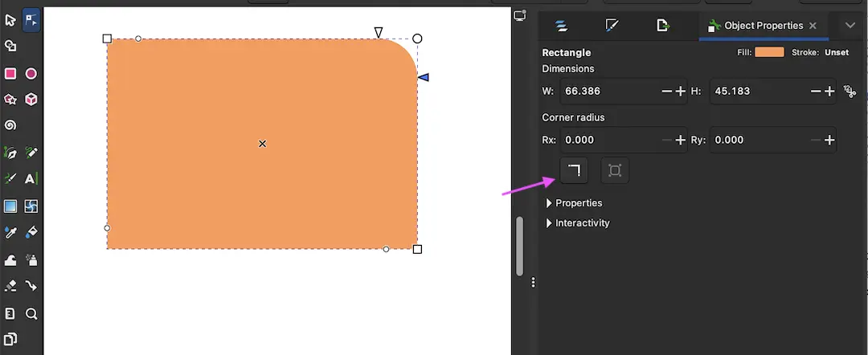The height and width of the screenshot is (355, 868).
Task: Click the blue triangle corner handle
Action: 424,77
